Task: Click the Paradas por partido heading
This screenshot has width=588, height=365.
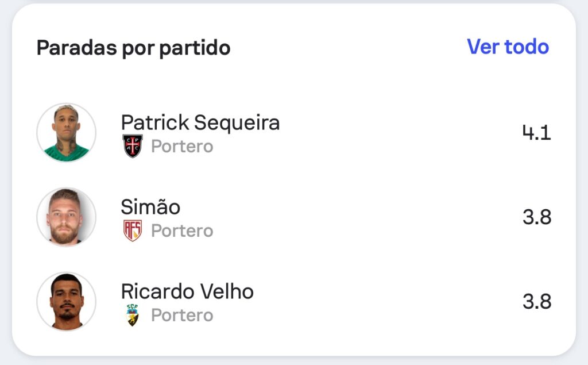Action: [133, 48]
